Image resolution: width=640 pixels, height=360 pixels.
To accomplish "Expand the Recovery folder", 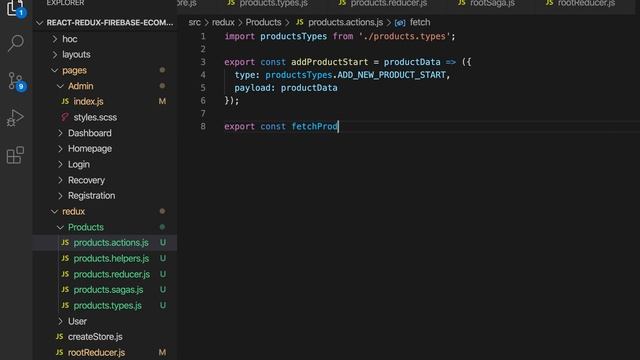I will (60, 180).
